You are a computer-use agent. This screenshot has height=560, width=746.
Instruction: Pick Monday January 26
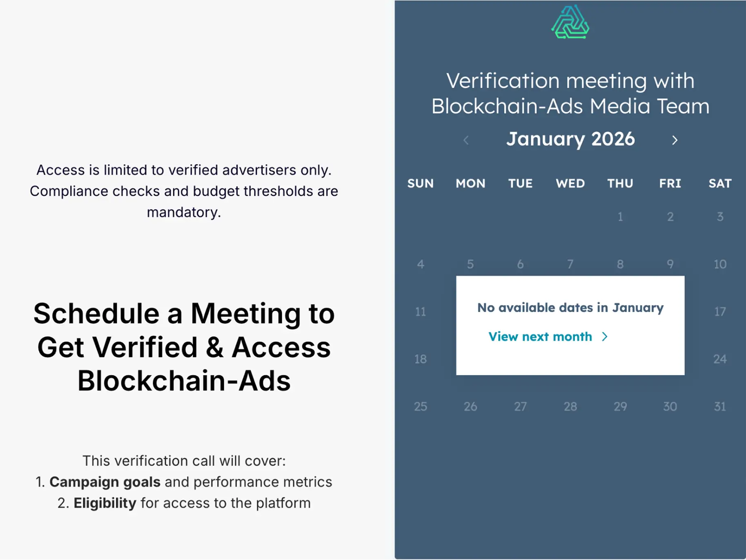pyautogui.click(x=470, y=406)
